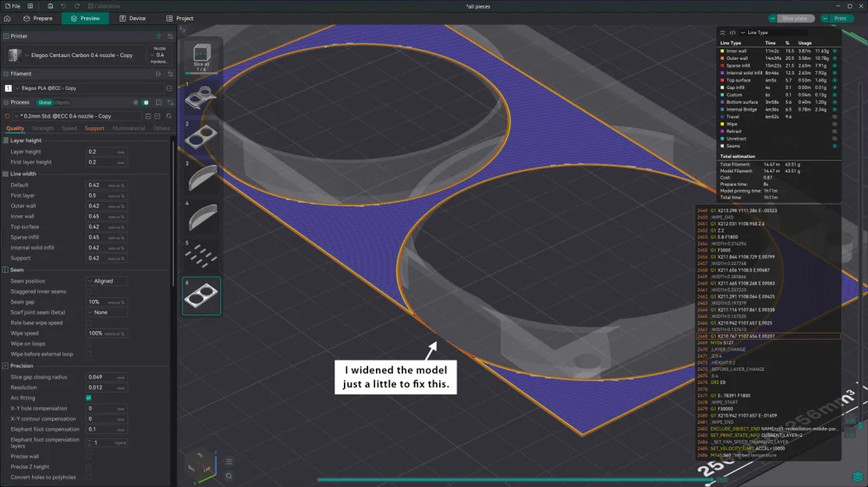Click the horizontal layer progress slider
This screenshot has height=487, width=868.
515,480
